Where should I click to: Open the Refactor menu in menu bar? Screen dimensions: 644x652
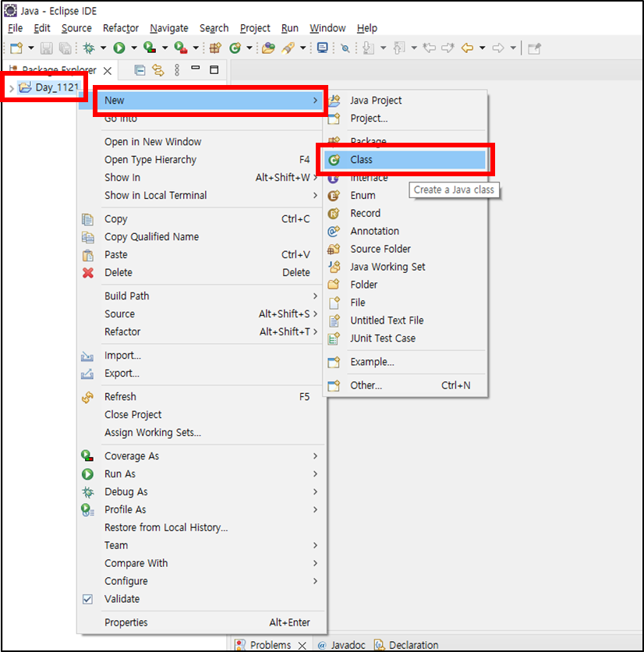point(121,28)
